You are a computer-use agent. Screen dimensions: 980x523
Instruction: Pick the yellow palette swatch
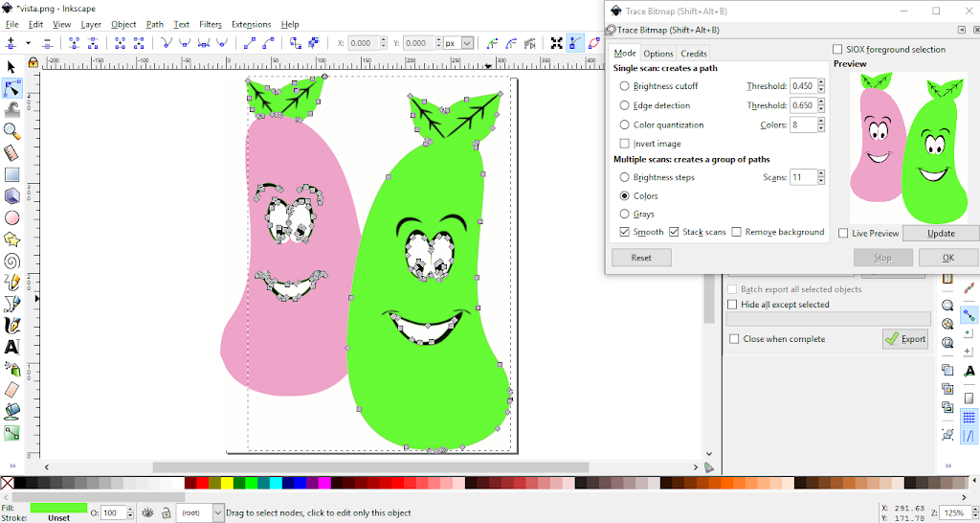coord(227,483)
